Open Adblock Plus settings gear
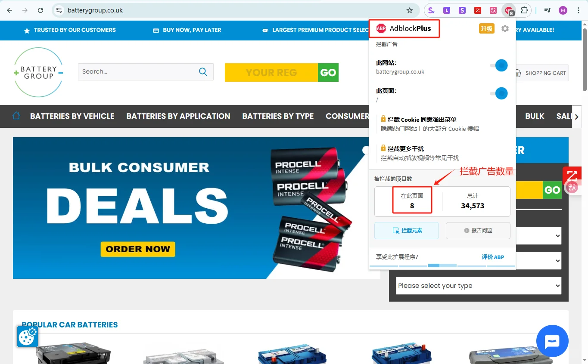This screenshot has width=588, height=364. point(505,29)
